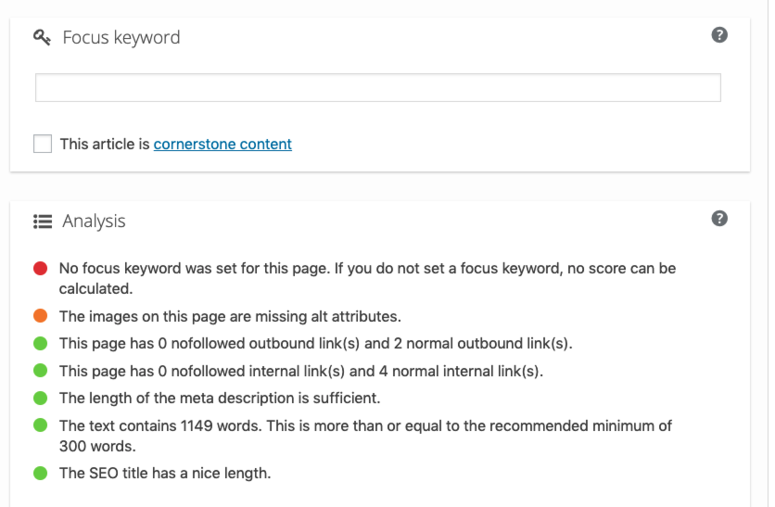The width and height of the screenshot is (775, 507).
Task: Click green dot for internal links result
Action: tap(41, 371)
